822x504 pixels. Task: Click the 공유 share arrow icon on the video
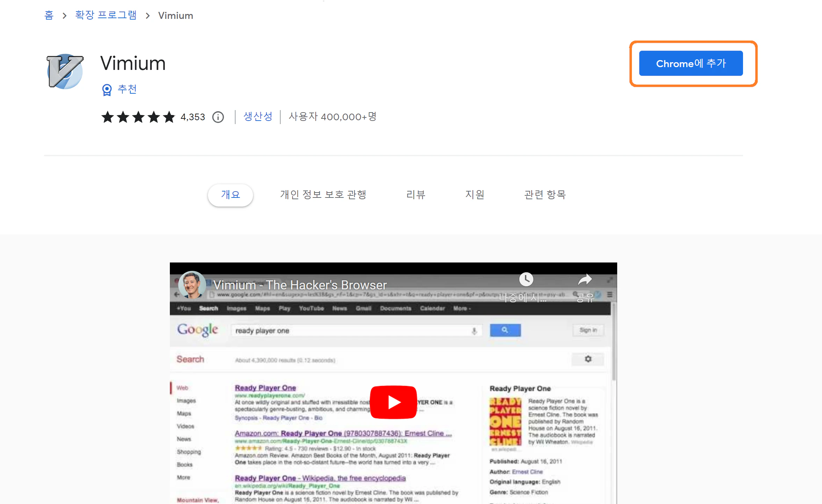[x=585, y=280]
